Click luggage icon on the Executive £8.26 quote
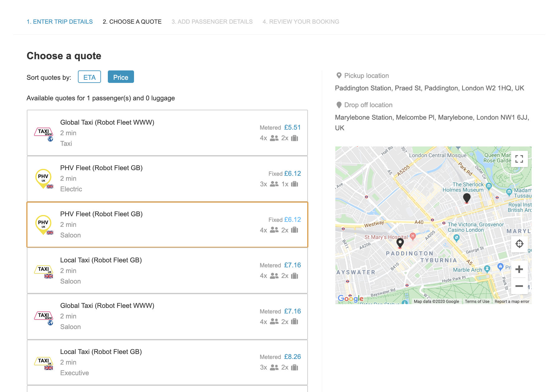The width and height of the screenshot is (546, 392). pos(295,367)
